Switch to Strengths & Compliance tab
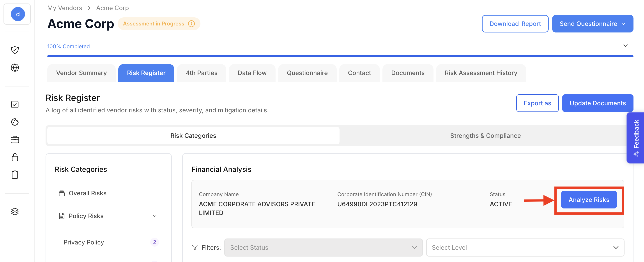This screenshot has width=644, height=262. 485,136
